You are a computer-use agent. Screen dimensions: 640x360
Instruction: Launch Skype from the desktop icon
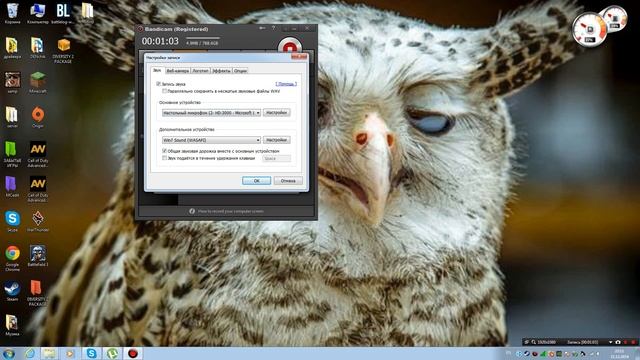pos(12,222)
